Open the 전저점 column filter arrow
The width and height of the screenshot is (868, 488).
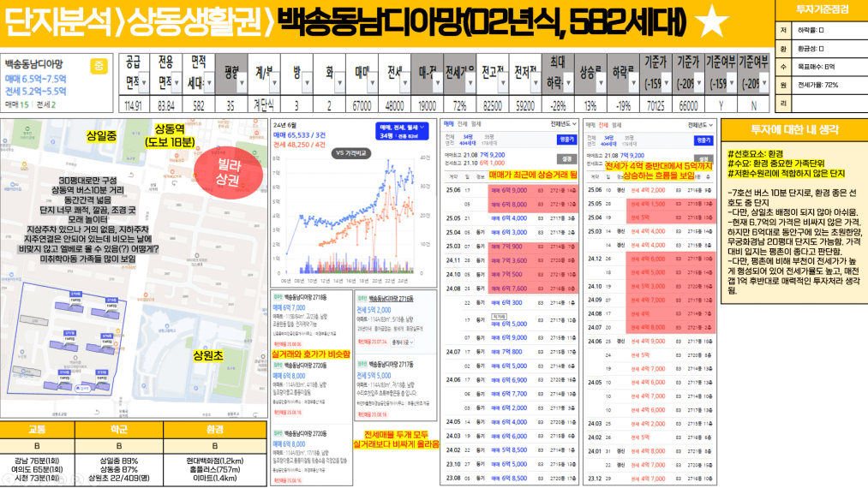click(536, 83)
